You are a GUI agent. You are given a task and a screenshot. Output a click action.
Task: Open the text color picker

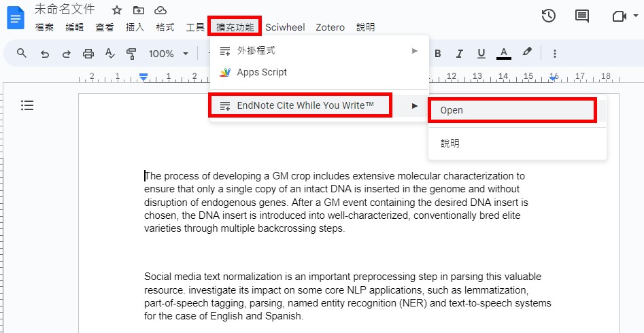[504, 54]
